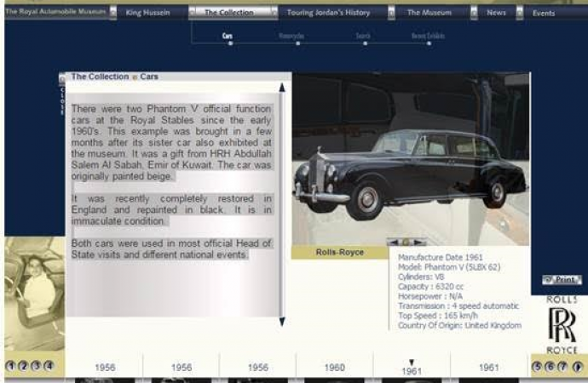The width and height of the screenshot is (588, 383).
Task: Click paragraph starting 'There were two Phantom V'
Action: coord(171,142)
